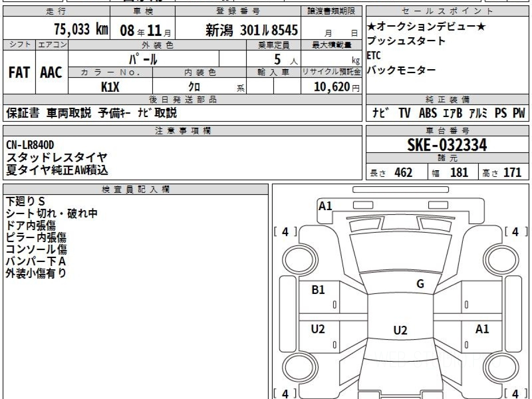Click the A1 mark on front bumper
This screenshot has width=532, height=399.
point(325,206)
